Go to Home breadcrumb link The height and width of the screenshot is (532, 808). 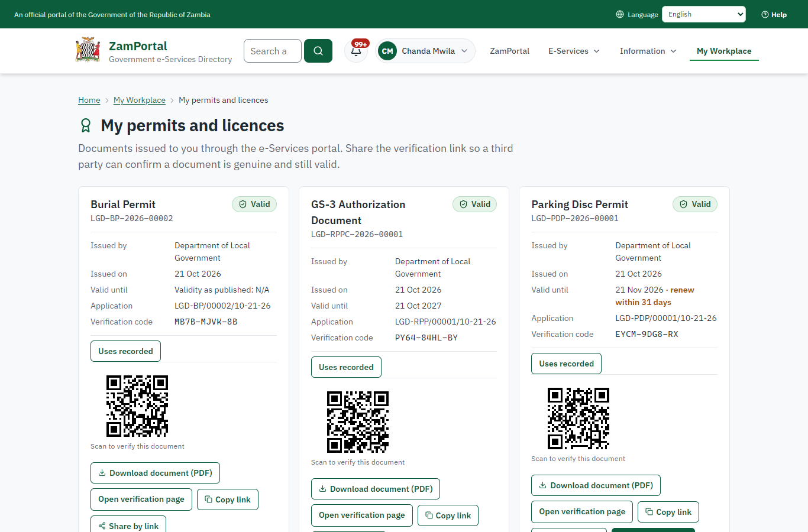[x=89, y=100]
